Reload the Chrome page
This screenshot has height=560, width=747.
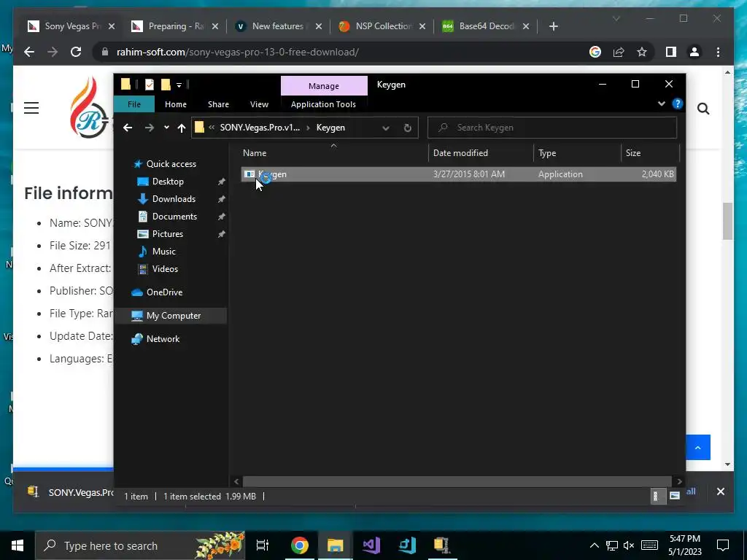[76, 52]
